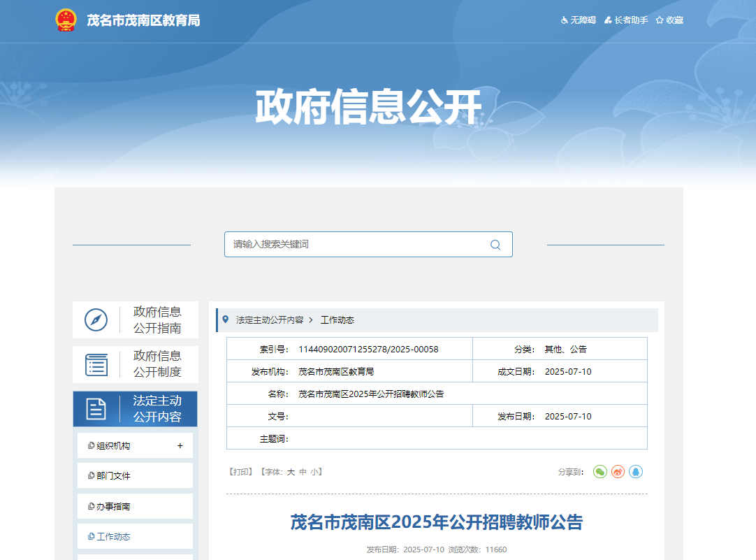Click name cell 茂名市茂南区2025年公开招聘教师公告
The height and width of the screenshot is (560, 756).
pyautogui.click(x=371, y=394)
